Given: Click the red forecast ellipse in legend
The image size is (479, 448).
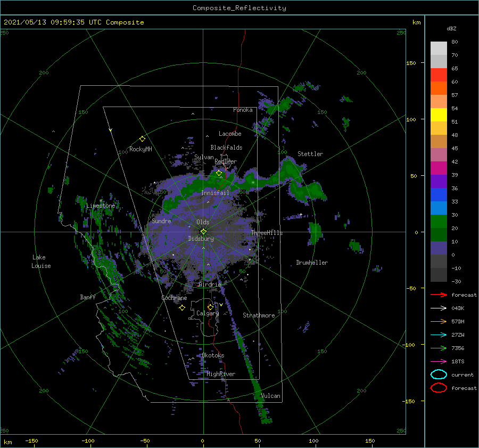Looking at the screenshot, I should point(439,388).
